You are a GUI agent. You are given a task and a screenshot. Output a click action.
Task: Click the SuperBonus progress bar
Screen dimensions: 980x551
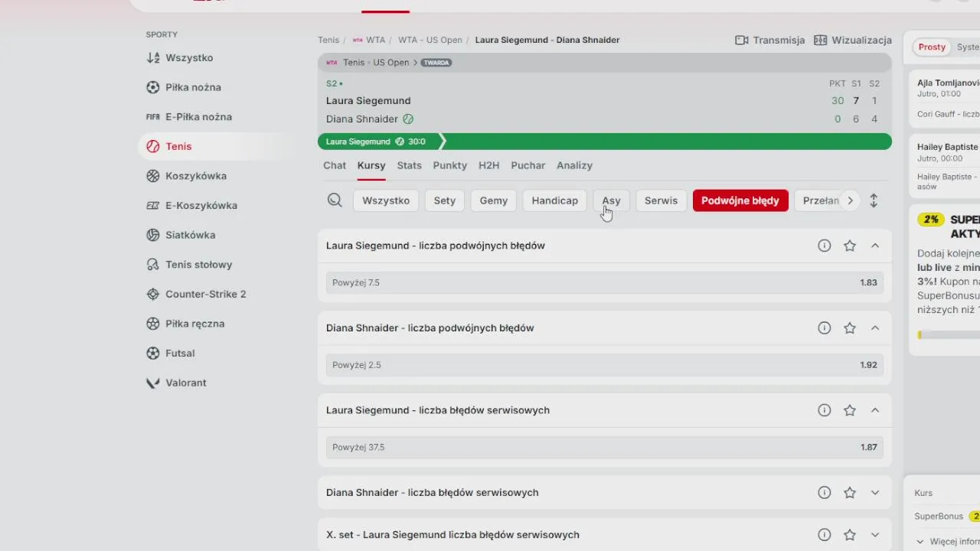click(949, 335)
